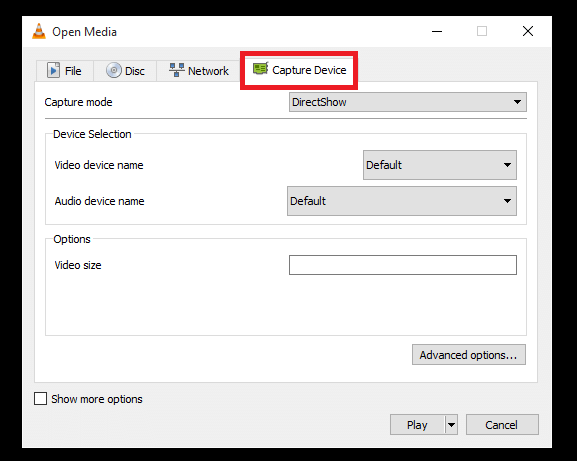Click the Video size input field
Image resolution: width=577 pixels, height=461 pixels.
pyautogui.click(x=403, y=265)
